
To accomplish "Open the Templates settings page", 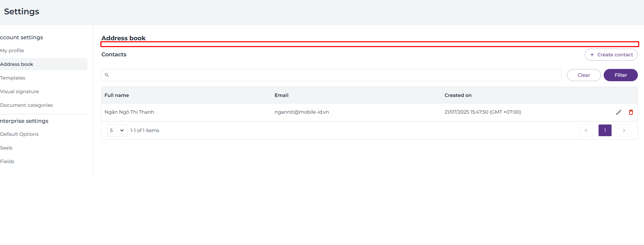I will coord(13,78).
